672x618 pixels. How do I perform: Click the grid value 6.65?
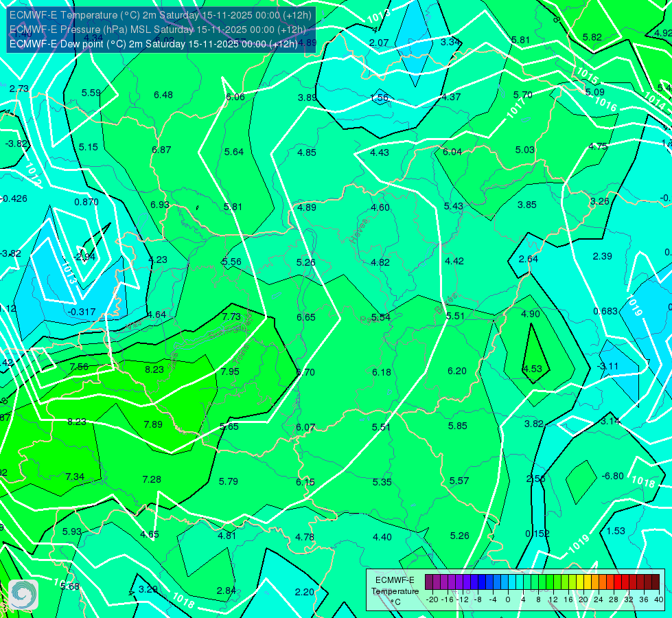click(306, 317)
